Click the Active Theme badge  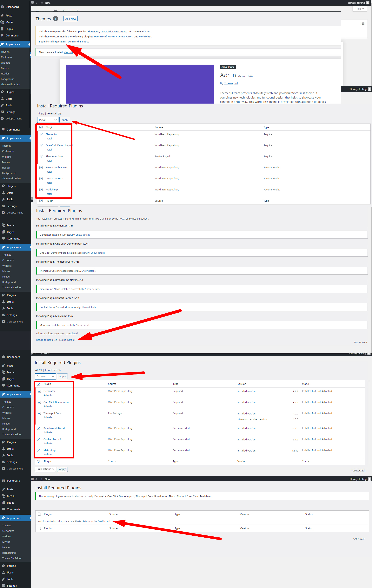point(228,67)
